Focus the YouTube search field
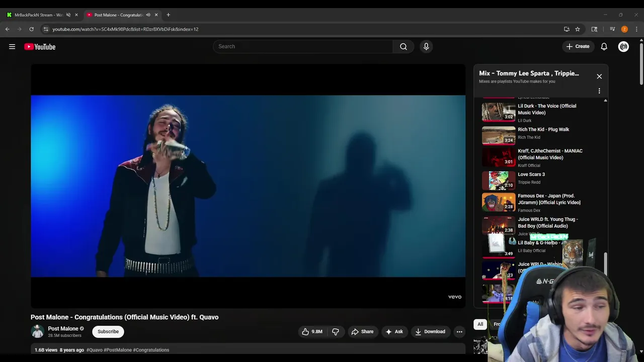The width and height of the screenshot is (644, 362). click(303, 46)
